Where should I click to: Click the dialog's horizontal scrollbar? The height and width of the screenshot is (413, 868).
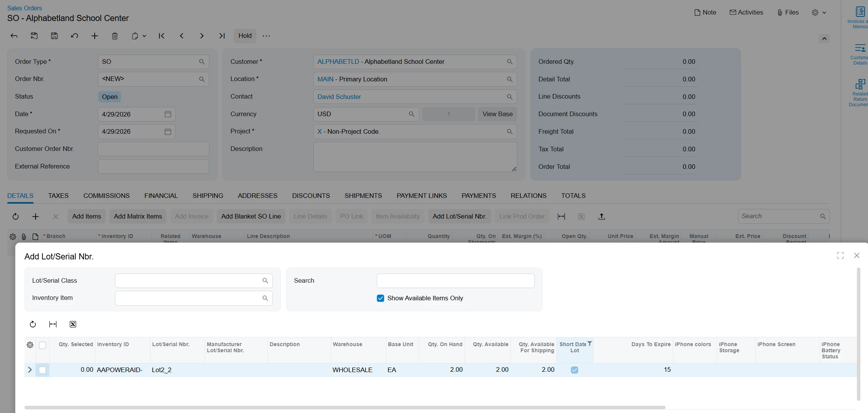(345, 408)
